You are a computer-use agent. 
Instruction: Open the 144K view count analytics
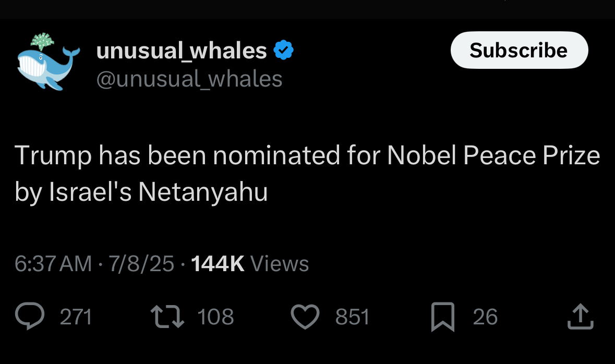[x=218, y=263]
